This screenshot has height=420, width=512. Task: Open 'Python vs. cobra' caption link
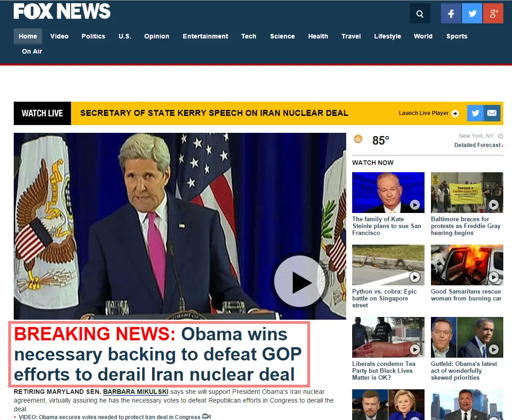[x=385, y=298]
